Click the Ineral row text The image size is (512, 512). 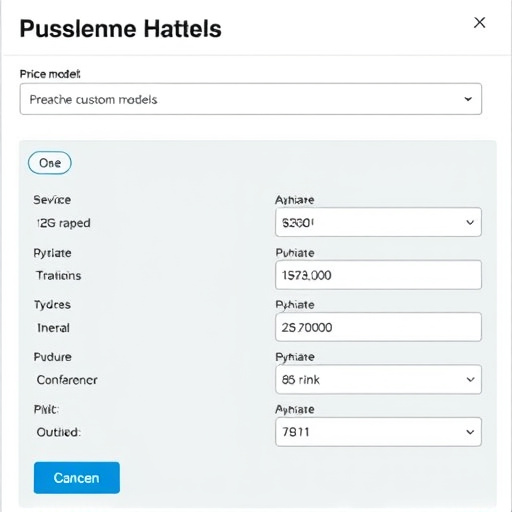tap(53, 328)
